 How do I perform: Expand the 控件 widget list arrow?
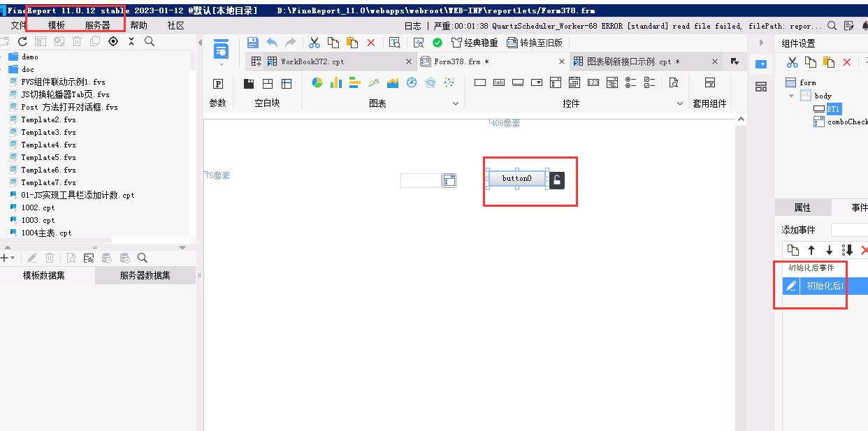(x=680, y=103)
